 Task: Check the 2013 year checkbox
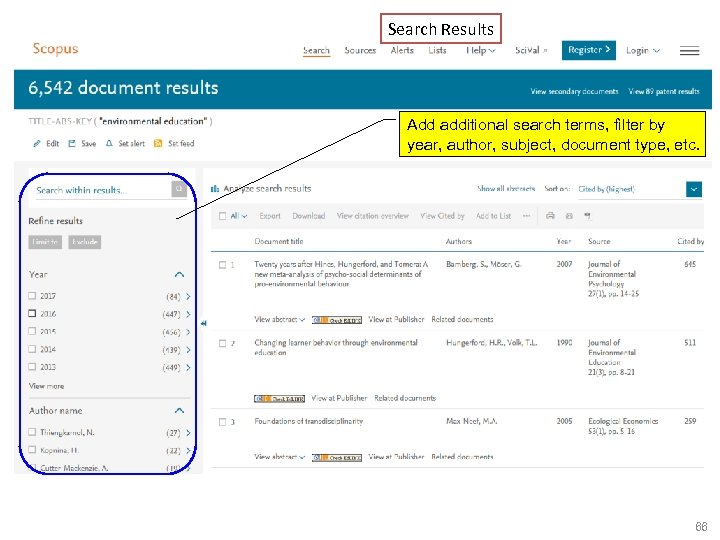pos(32,366)
